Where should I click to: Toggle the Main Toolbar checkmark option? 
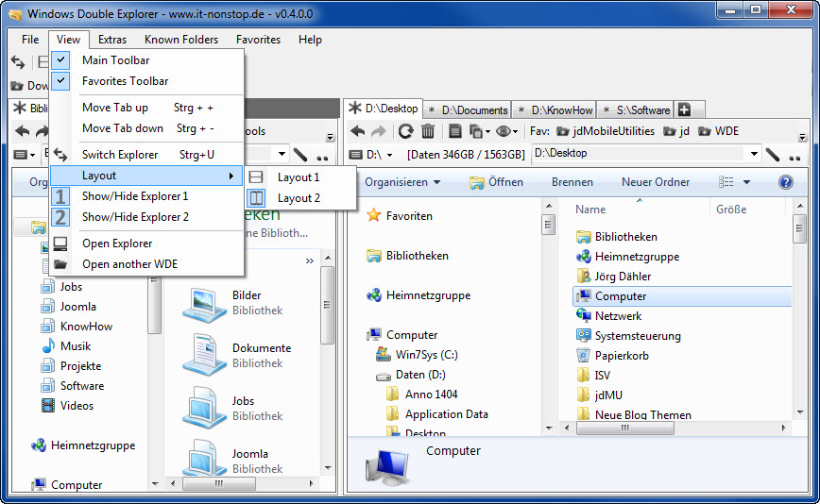[115, 60]
